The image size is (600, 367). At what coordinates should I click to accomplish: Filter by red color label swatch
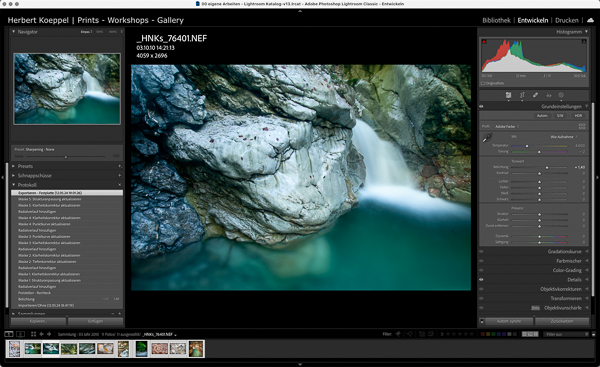click(483, 334)
